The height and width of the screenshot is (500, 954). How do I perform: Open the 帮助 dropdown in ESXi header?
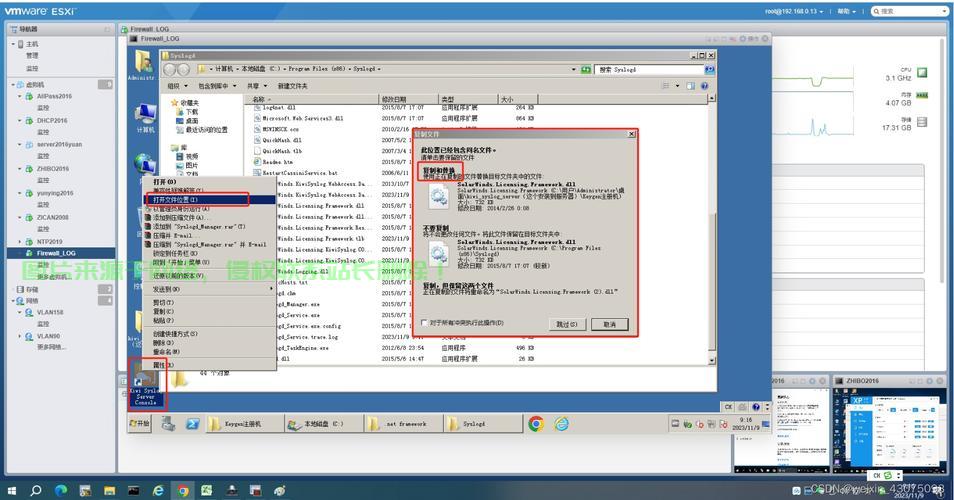[x=846, y=12]
